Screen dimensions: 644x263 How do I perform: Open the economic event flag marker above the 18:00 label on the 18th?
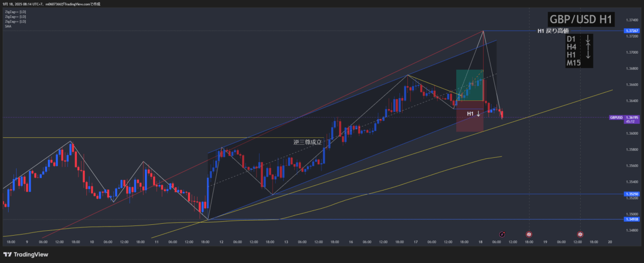click(x=529, y=235)
